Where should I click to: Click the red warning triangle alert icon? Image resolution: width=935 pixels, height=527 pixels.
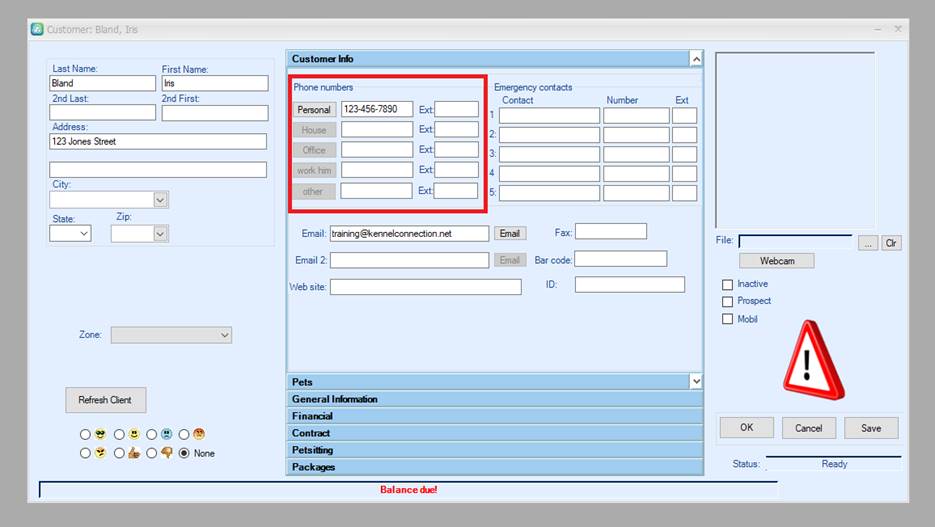click(x=812, y=360)
